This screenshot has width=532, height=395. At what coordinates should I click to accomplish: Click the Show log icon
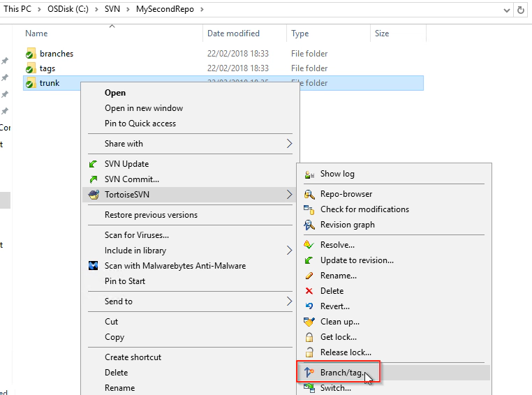coord(309,174)
